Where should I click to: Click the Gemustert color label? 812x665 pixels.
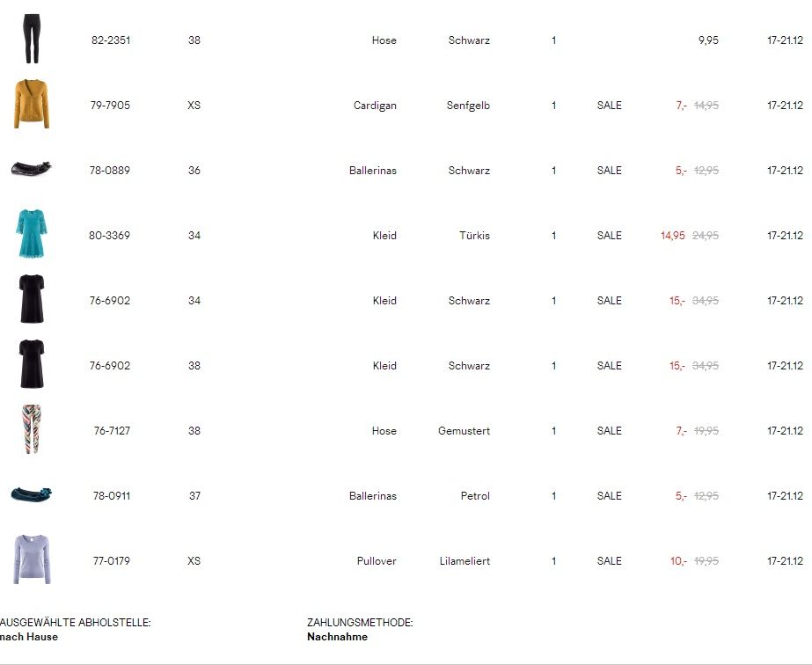[464, 431]
